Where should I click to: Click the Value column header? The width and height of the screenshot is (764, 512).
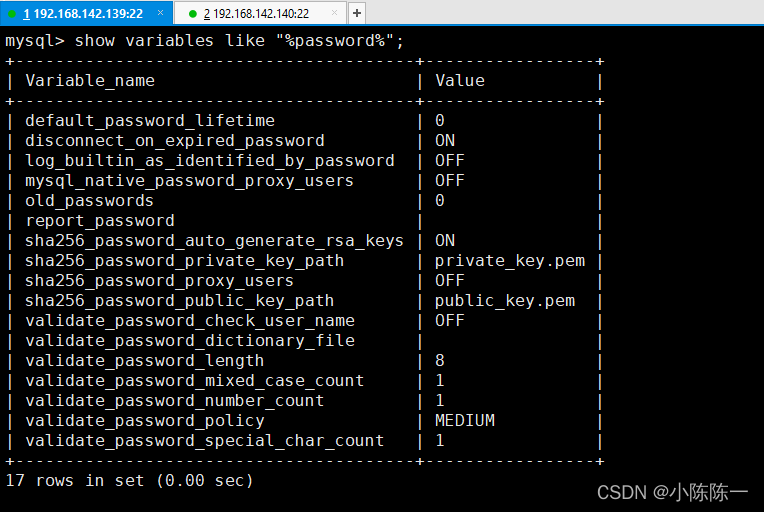[460, 80]
